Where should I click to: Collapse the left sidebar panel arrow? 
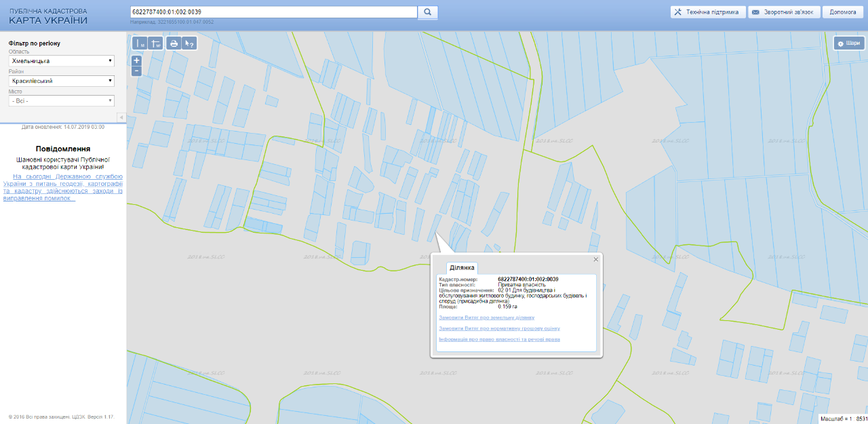click(x=121, y=117)
